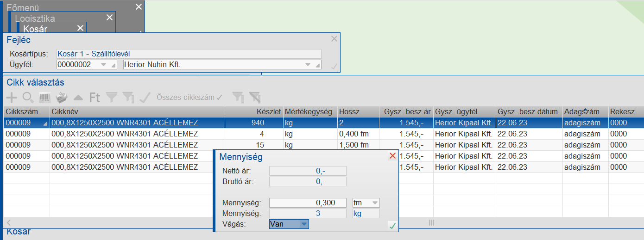Open the Vágás Van dropdown

tap(303, 224)
